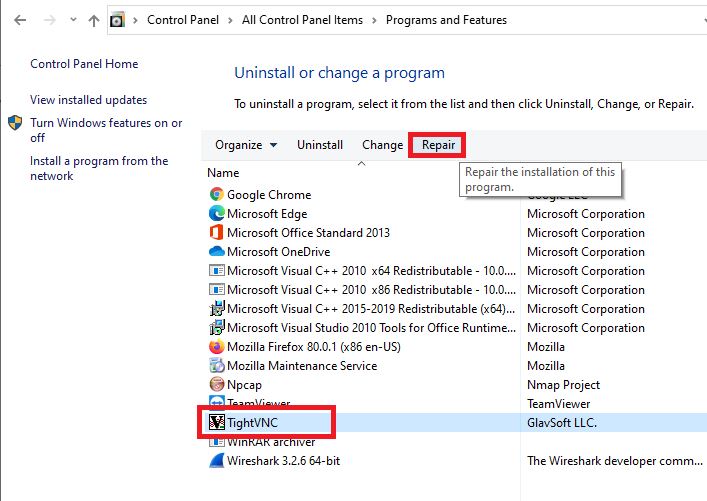Open the View installed updates link
707x501 pixels.
tap(88, 100)
